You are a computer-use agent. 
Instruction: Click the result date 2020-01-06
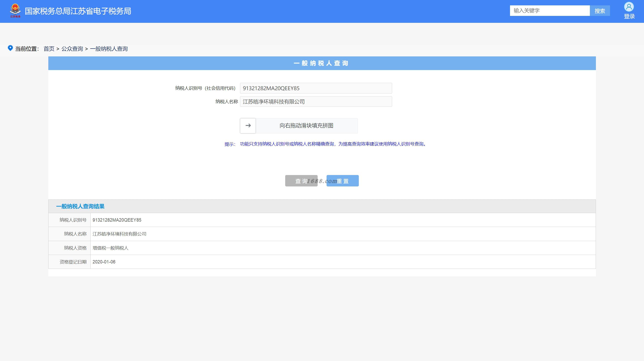coord(104,262)
